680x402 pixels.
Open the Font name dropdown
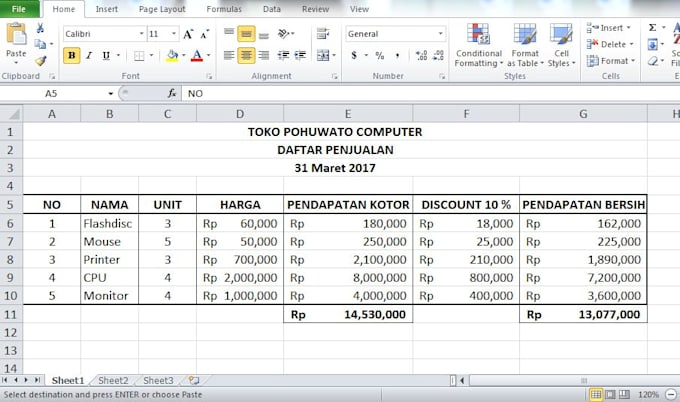pyautogui.click(x=141, y=34)
